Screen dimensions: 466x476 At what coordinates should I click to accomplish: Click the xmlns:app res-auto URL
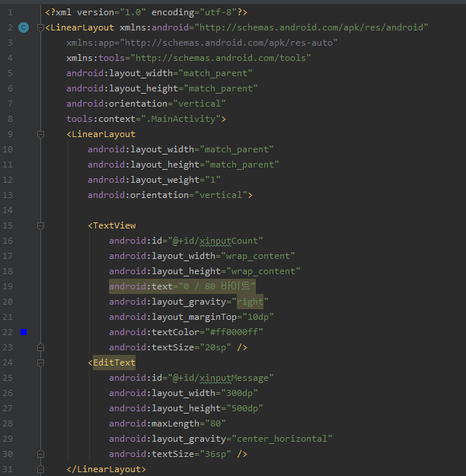228,43
